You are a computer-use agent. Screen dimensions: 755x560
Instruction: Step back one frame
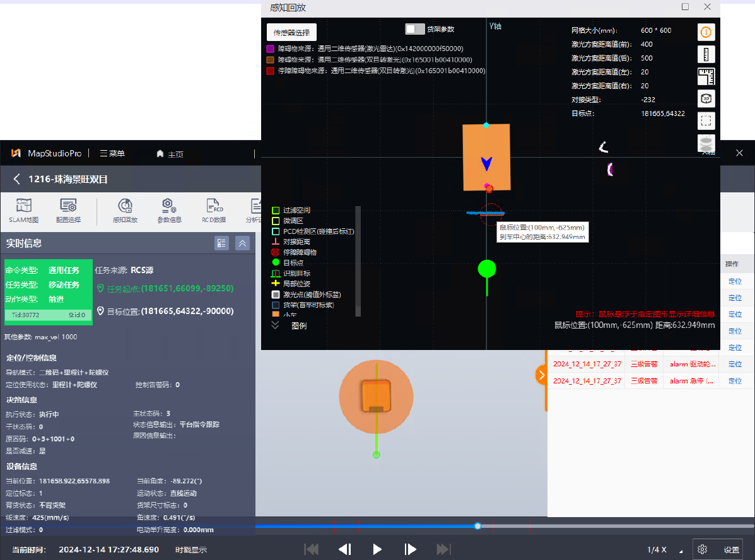[x=344, y=549]
